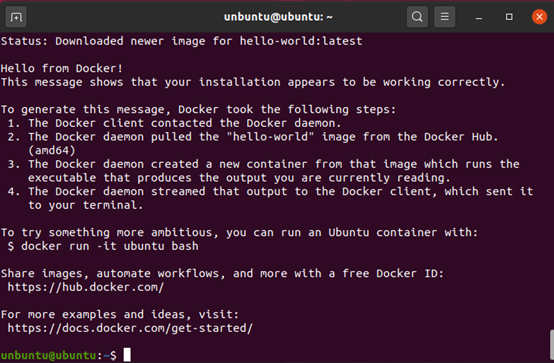Click 'For more examples and ideas' line
This screenshot has height=363, width=554.
tap(120, 314)
